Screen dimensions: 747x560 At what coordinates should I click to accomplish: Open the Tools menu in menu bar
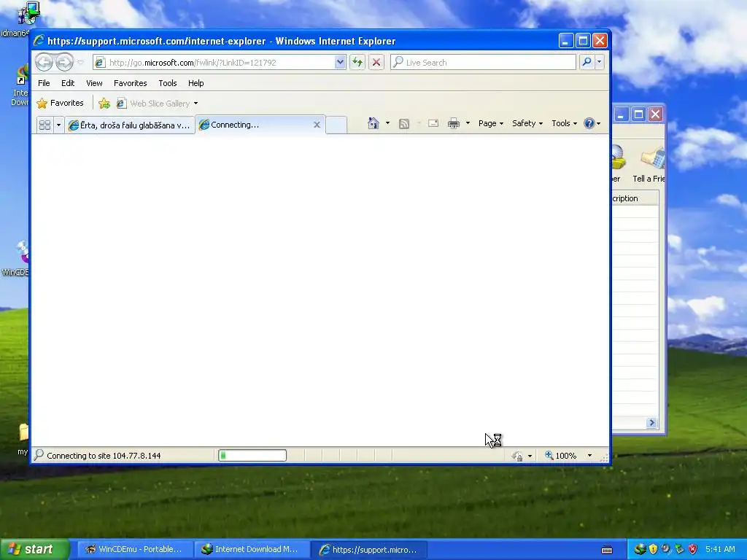pos(168,83)
